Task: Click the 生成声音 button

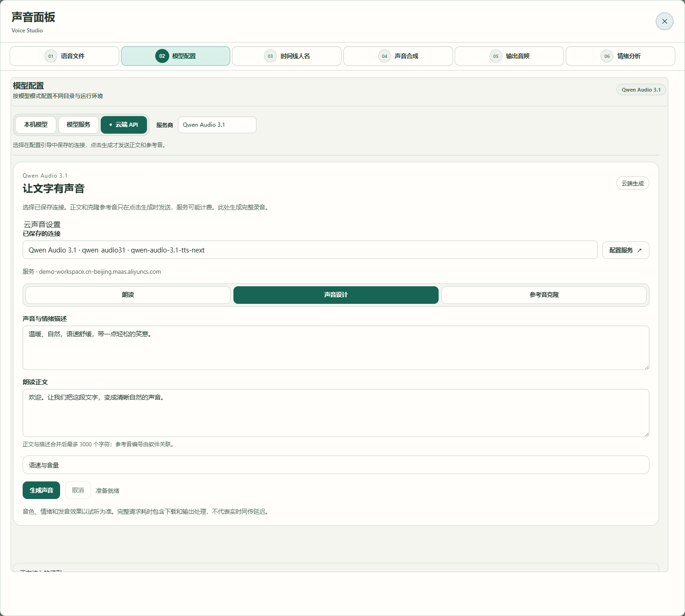Action: [x=41, y=490]
